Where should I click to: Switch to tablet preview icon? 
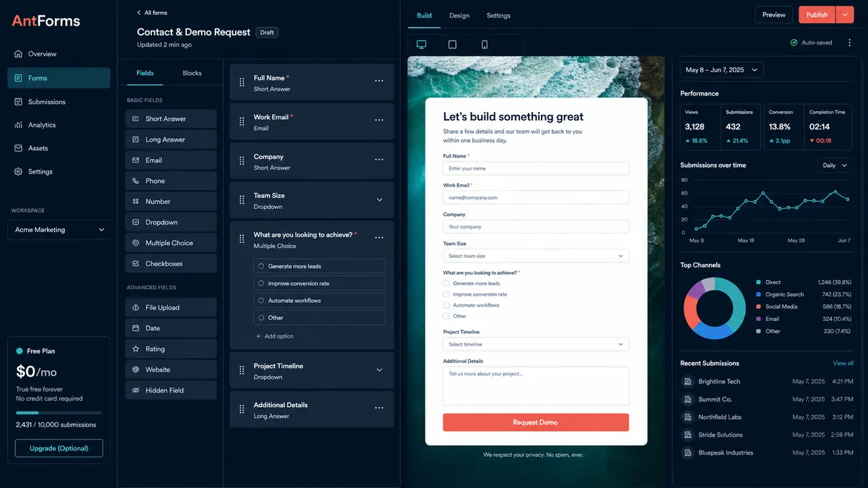pyautogui.click(x=452, y=45)
